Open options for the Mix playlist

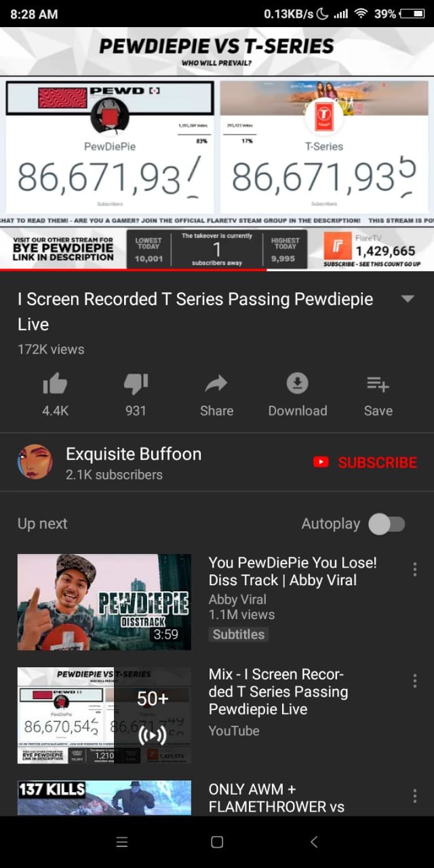click(415, 681)
